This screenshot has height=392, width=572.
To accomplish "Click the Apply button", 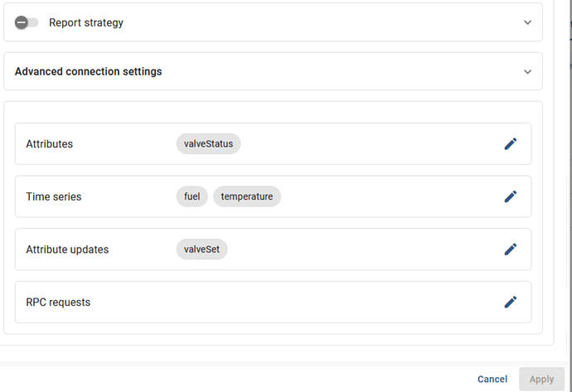I will (x=541, y=379).
